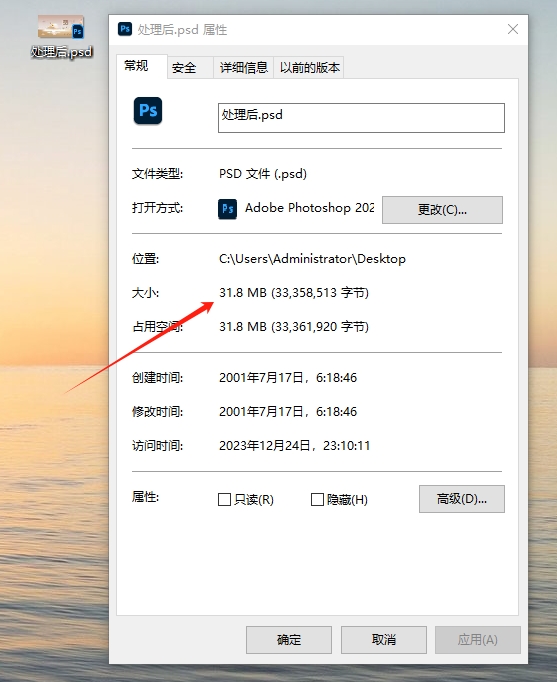
Task: Click the desktop label 处理后.psd
Action: (61, 52)
